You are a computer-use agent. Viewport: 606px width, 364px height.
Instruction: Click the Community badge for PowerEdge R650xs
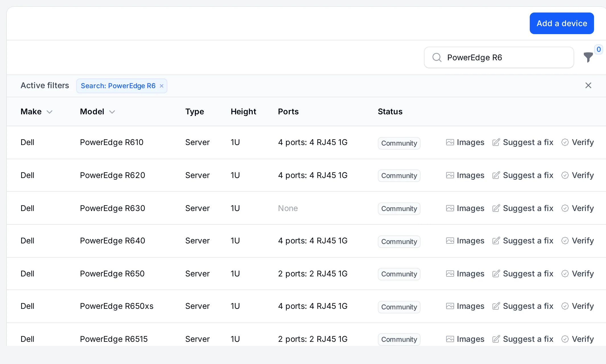(399, 307)
